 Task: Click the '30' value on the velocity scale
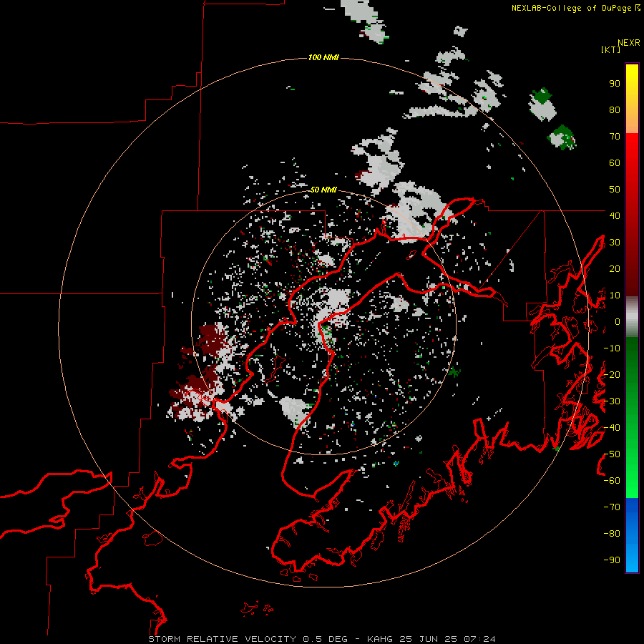pyautogui.click(x=615, y=243)
